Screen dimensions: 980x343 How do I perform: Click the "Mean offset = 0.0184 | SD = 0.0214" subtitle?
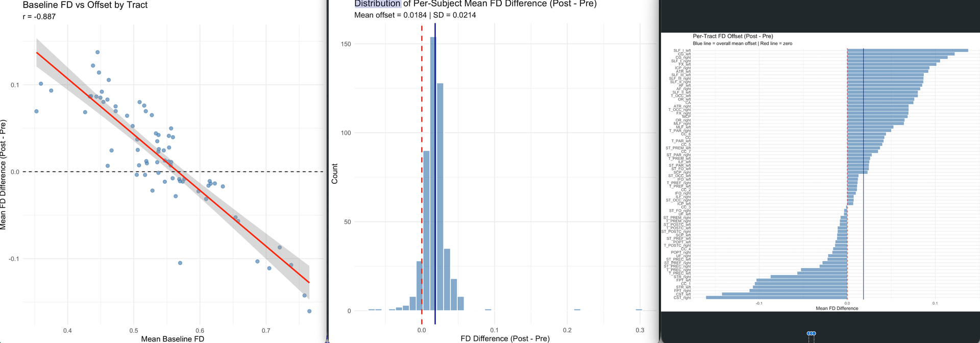415,15
